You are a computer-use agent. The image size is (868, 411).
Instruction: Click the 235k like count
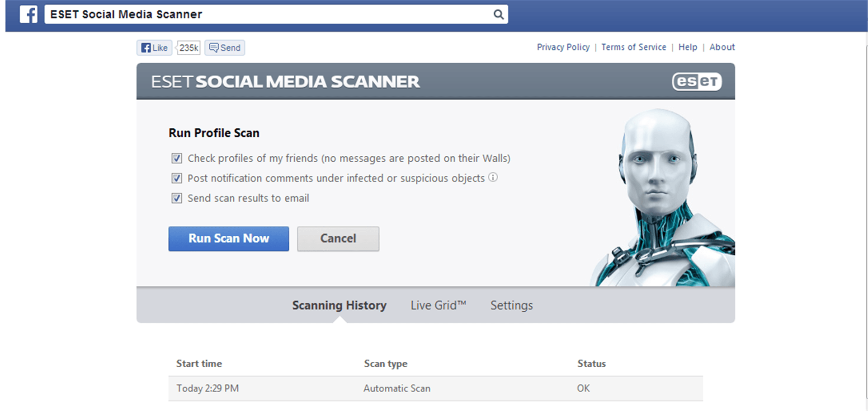[189, 48]
